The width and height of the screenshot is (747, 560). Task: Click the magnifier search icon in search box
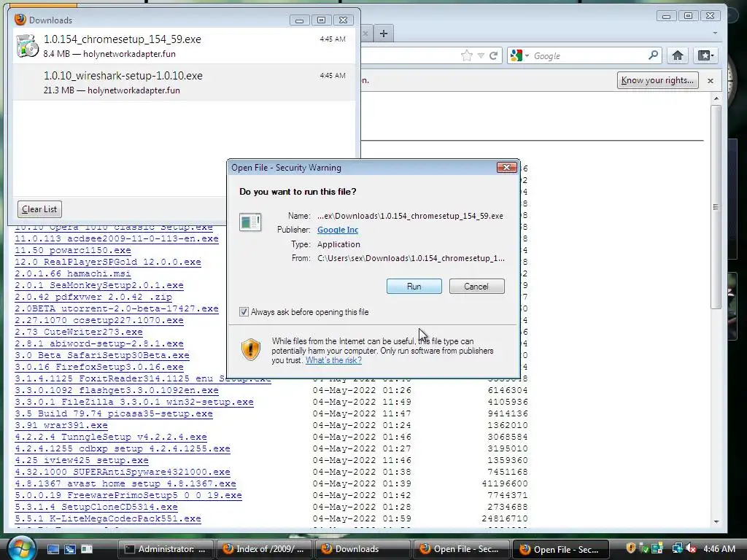[x=653, y=55]
